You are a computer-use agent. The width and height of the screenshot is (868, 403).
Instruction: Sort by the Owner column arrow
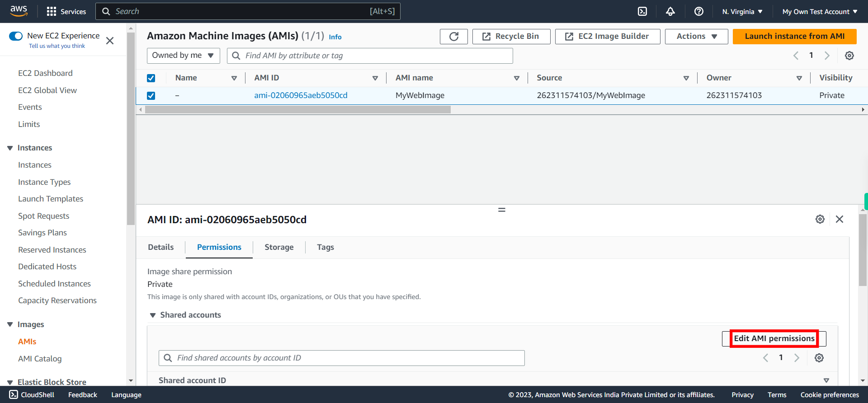pos(799,78)
